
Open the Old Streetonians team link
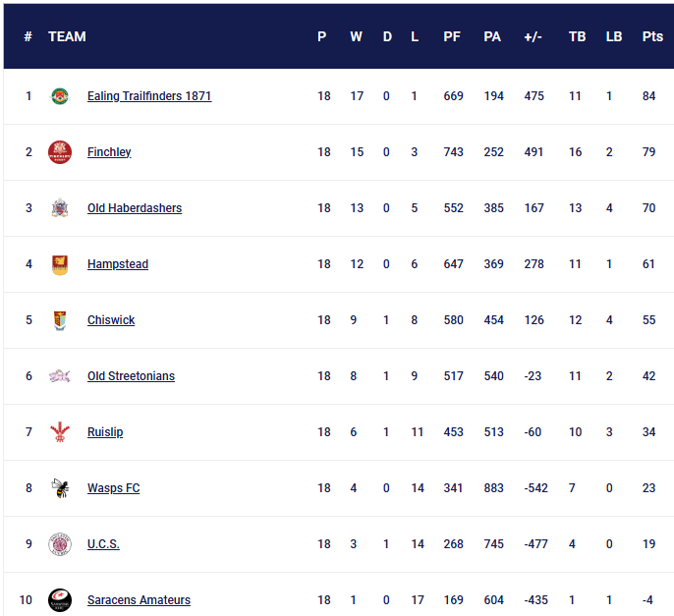coord(131,376)
